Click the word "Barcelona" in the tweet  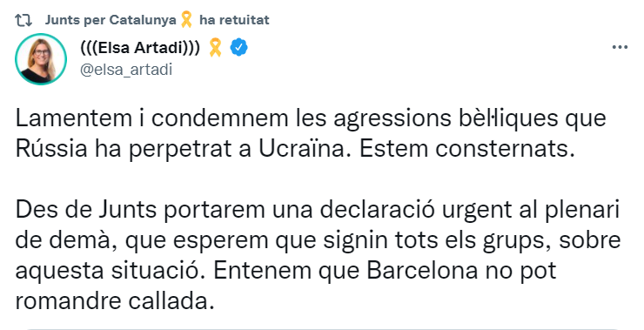[422, 271]
